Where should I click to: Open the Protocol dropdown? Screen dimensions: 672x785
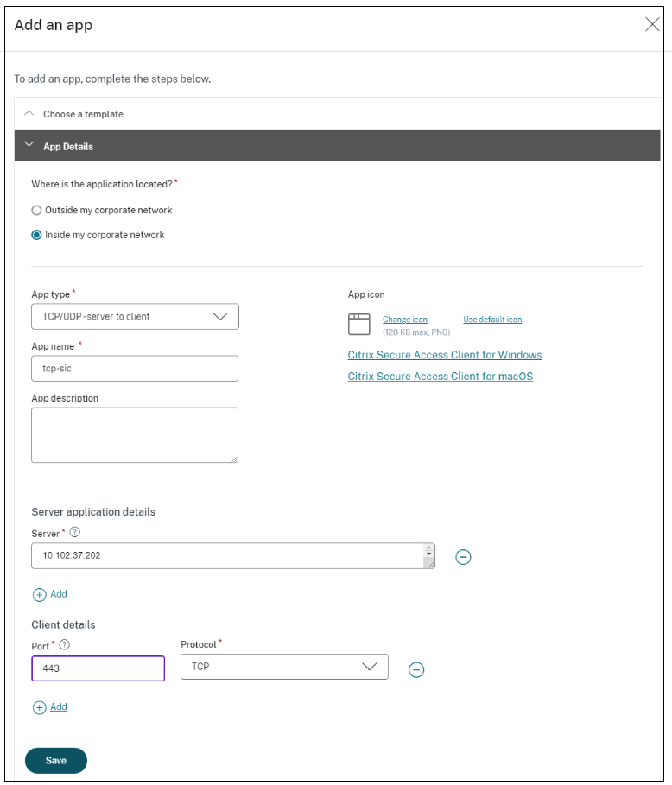click(284, 667)
